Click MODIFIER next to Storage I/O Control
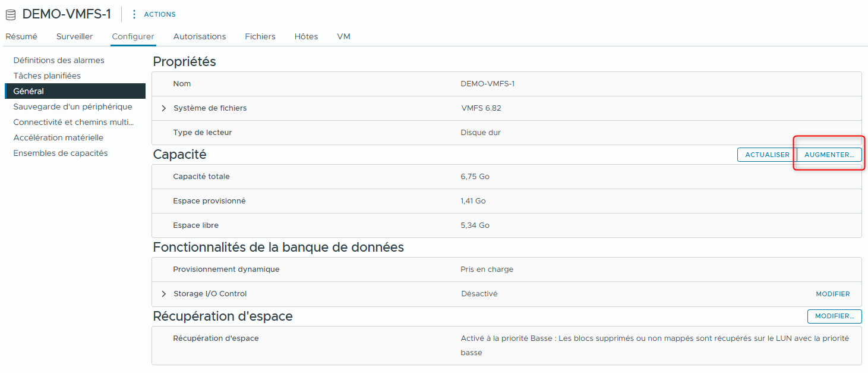 (x=832, y=293)
